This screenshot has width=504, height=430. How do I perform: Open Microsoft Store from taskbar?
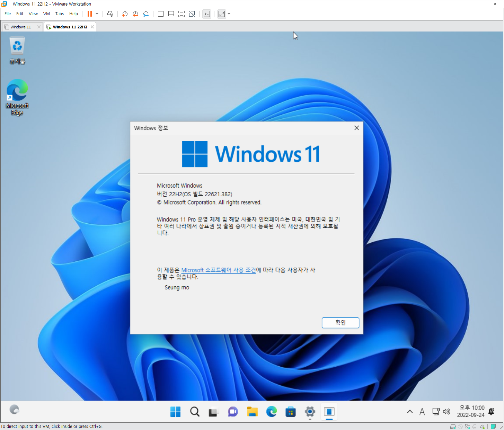(x=291, y=412)
